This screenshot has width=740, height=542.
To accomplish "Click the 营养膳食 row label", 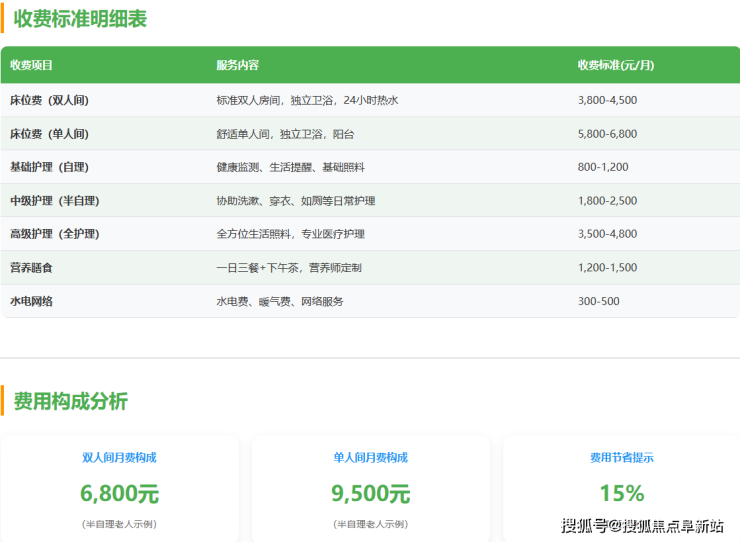I will 31,268.
